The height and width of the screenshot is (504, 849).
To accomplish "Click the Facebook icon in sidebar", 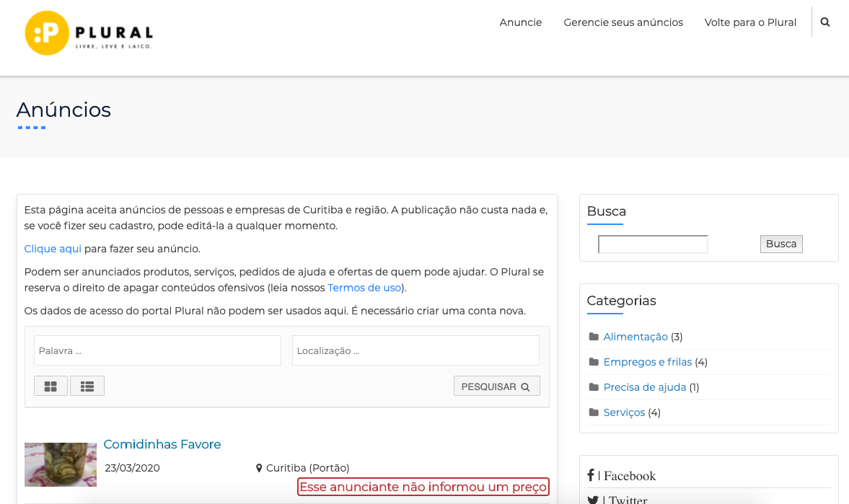I will 591,475.
